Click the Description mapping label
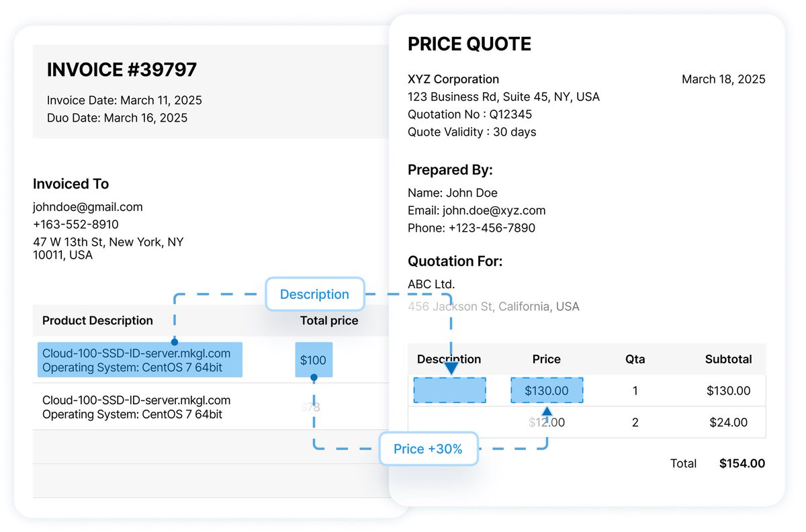806x532 pixels. click(x=314, y=294)
